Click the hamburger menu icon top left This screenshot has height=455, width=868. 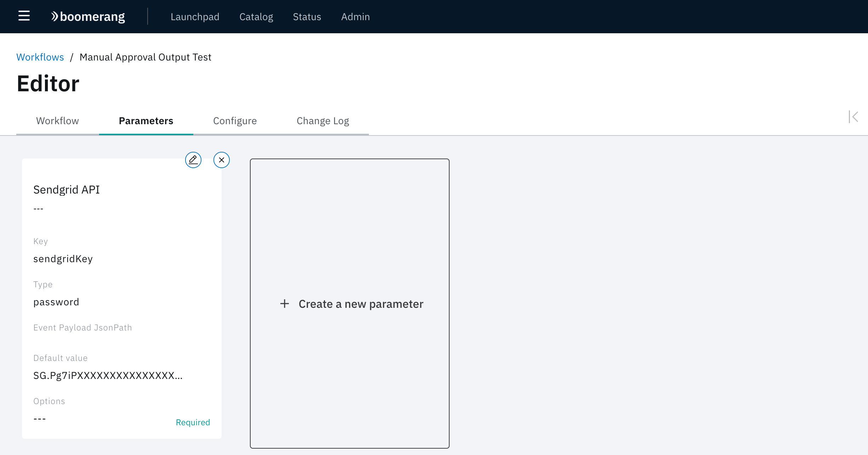(23, 16)
